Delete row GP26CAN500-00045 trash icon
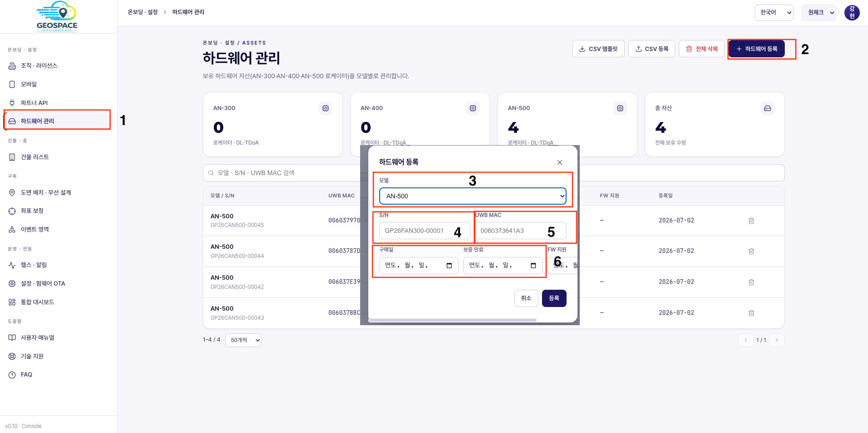Screen dimensions: 868x433 [x=751, y=221]
